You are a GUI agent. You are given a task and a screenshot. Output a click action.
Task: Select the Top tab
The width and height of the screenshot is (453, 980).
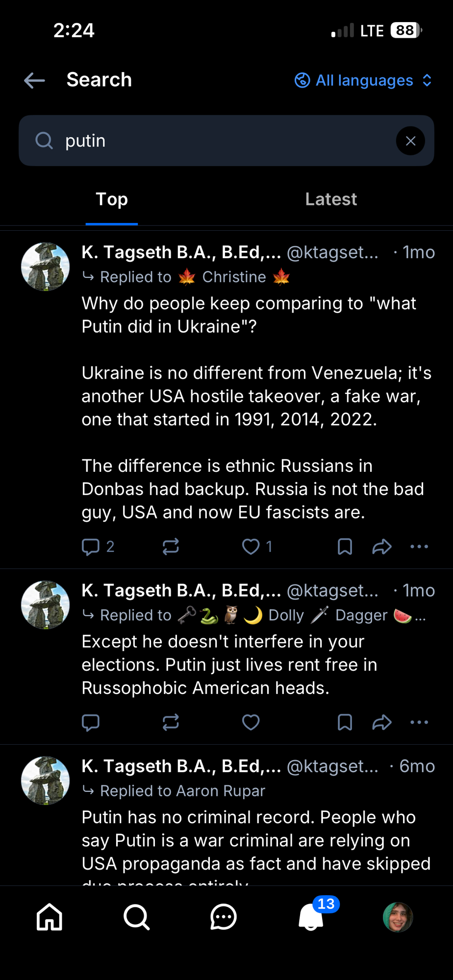[112, 199]
